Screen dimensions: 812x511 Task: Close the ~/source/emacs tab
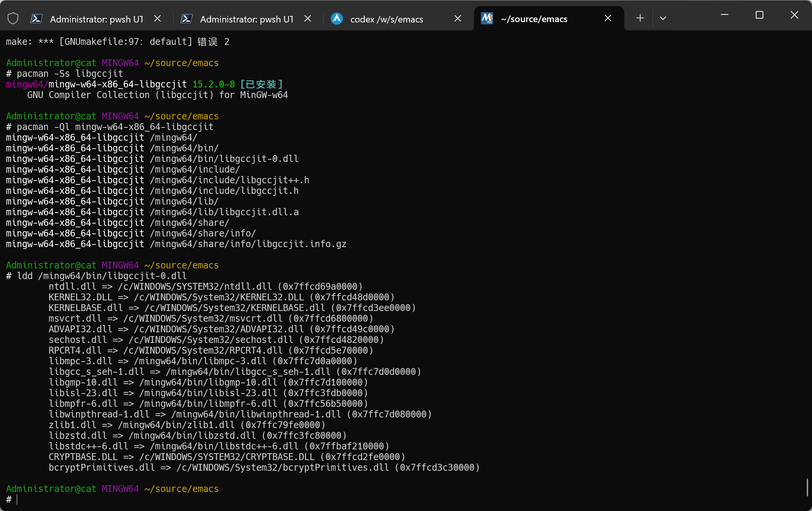608,18
